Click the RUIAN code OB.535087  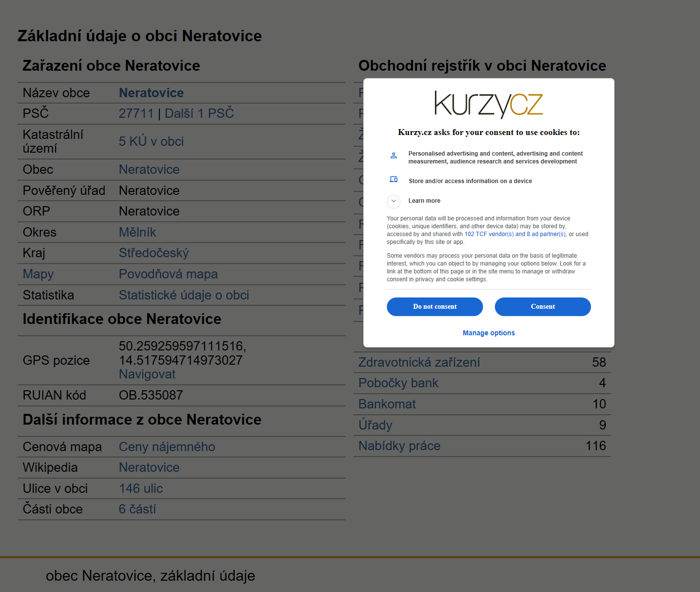coord(151,395)
